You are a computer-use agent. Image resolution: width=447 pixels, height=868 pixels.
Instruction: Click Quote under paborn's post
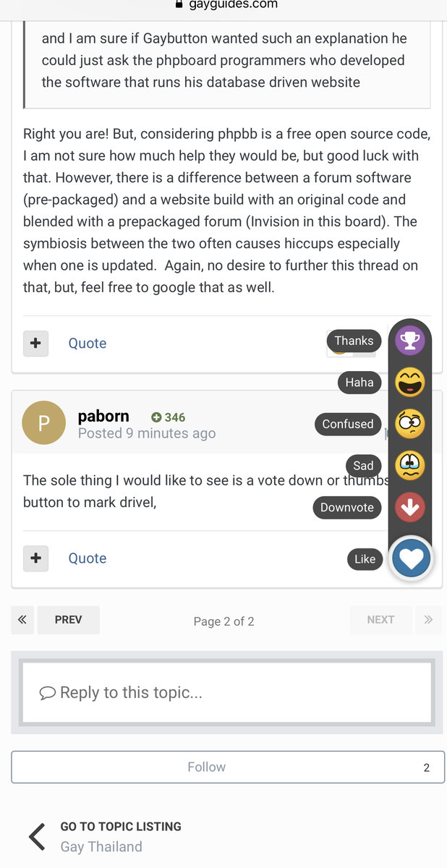[88, 558]
